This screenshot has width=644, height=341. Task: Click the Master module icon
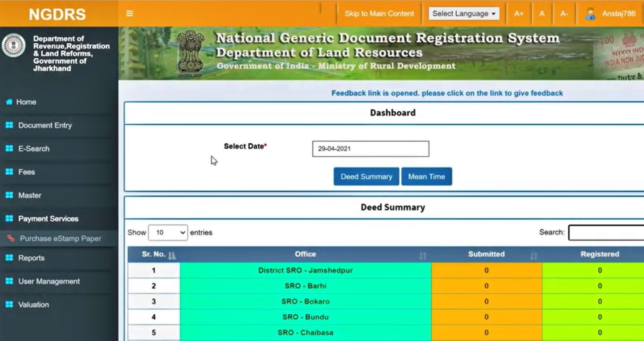click(x=10, y=195)
